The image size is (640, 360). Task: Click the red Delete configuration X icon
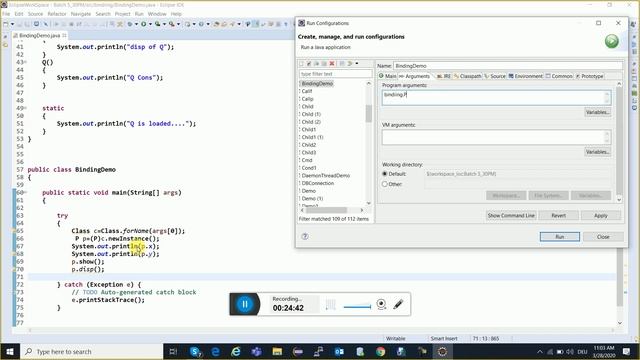332,64
